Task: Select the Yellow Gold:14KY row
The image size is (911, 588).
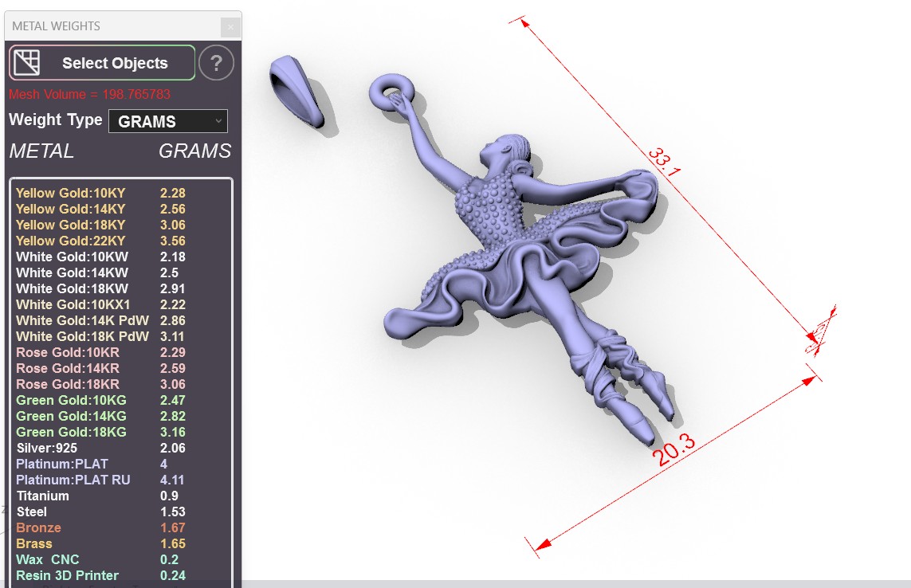Action: (121, 210)
